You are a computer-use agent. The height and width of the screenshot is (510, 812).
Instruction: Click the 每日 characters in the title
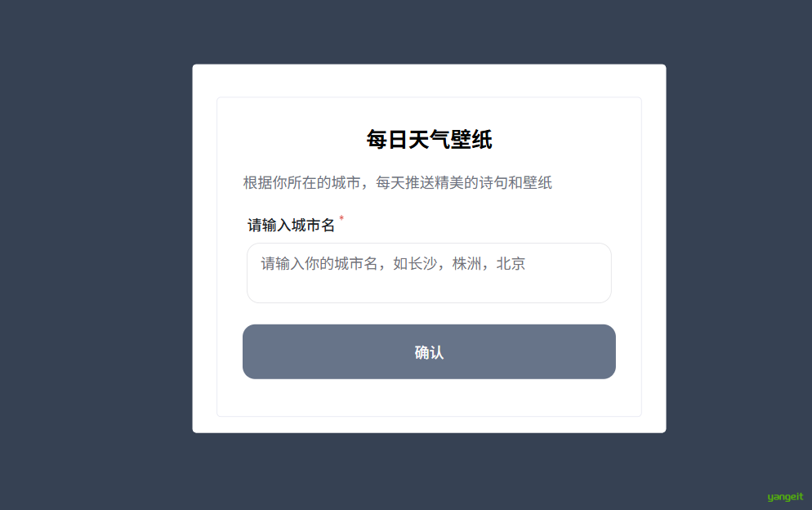[x=387, y=140]
